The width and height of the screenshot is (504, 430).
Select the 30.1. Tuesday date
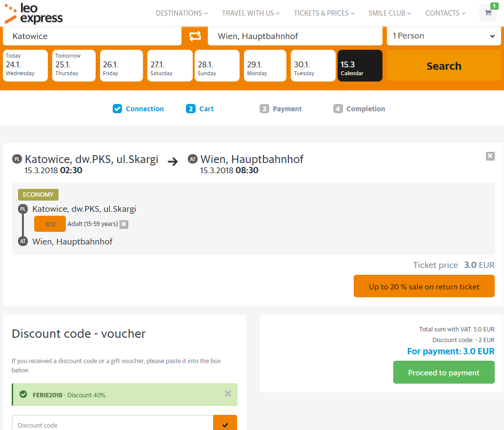(x=313, y=65)
